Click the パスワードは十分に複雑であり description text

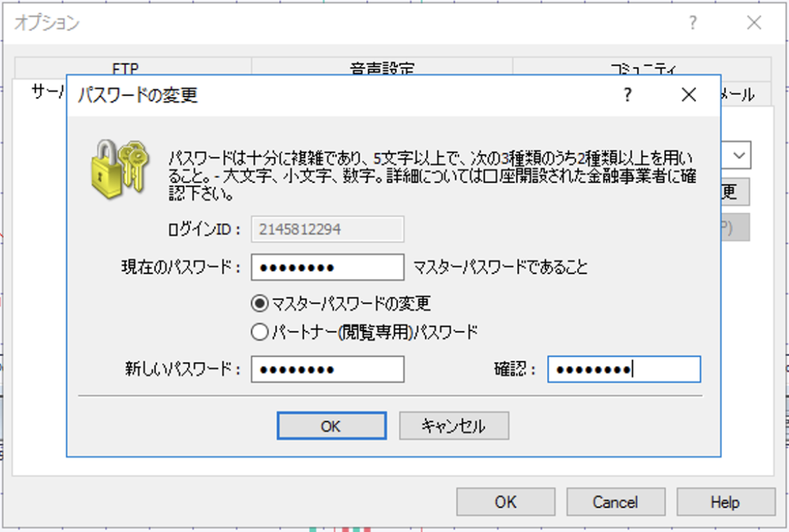click(x=432, y=176)
